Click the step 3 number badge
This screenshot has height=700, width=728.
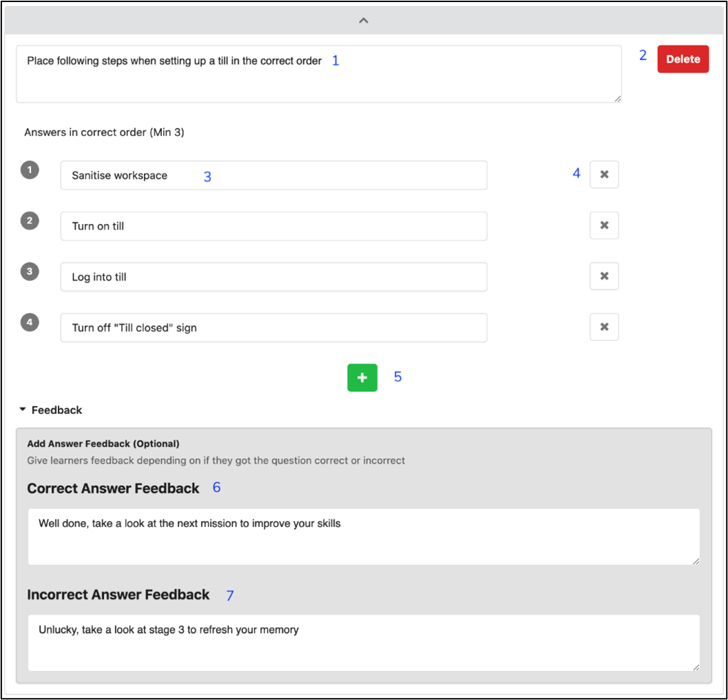(30, 271)
